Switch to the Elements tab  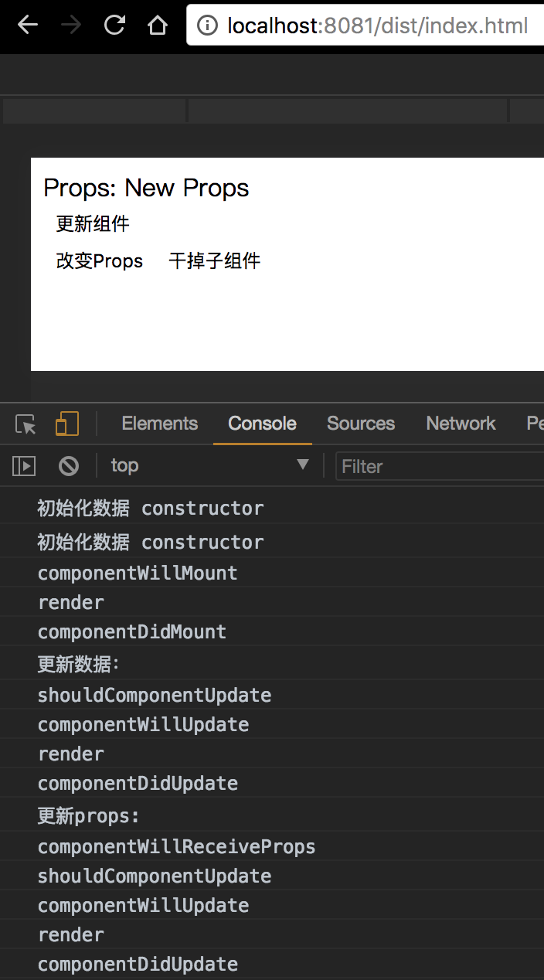point(159,424)
